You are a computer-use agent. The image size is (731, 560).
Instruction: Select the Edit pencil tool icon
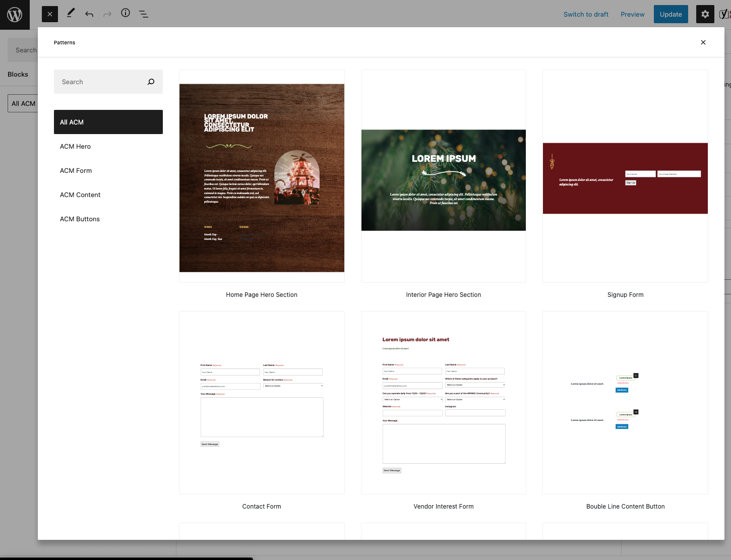(70, 14)
